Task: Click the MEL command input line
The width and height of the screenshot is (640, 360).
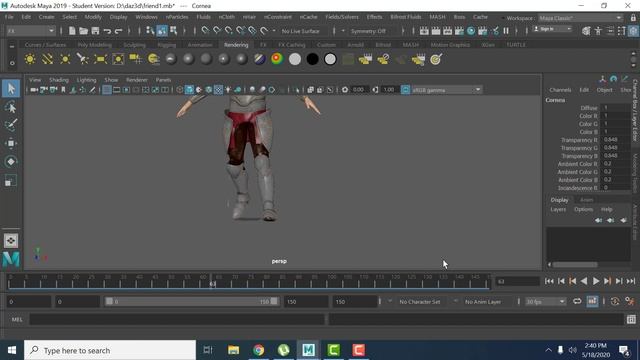Action: coord(177,320)
